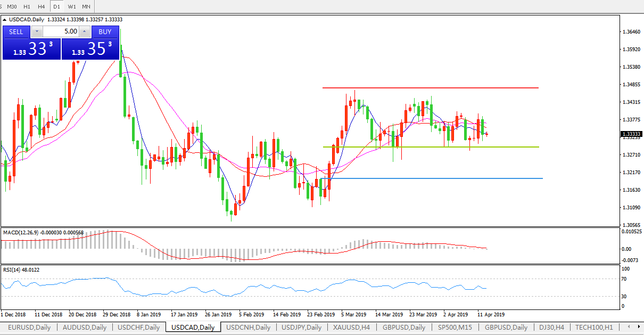Collapse the One Click Trading panel arrow
Screen dimensions: 644x335
tap(5, 20)
